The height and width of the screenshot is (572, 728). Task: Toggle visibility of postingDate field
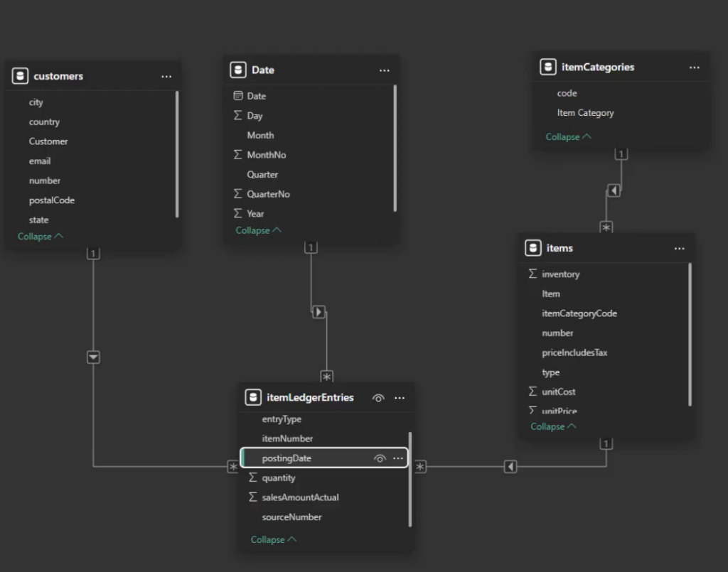(380, 458)
